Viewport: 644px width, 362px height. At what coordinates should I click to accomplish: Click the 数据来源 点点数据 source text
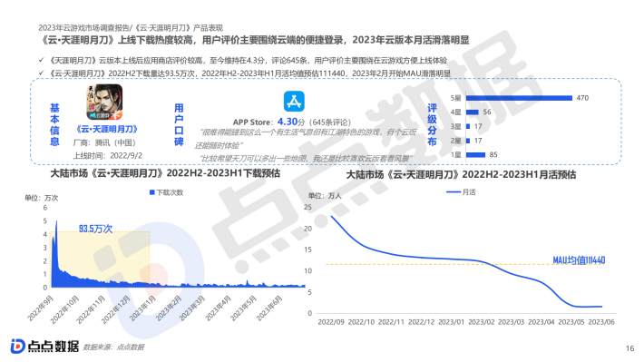(113, 347)
